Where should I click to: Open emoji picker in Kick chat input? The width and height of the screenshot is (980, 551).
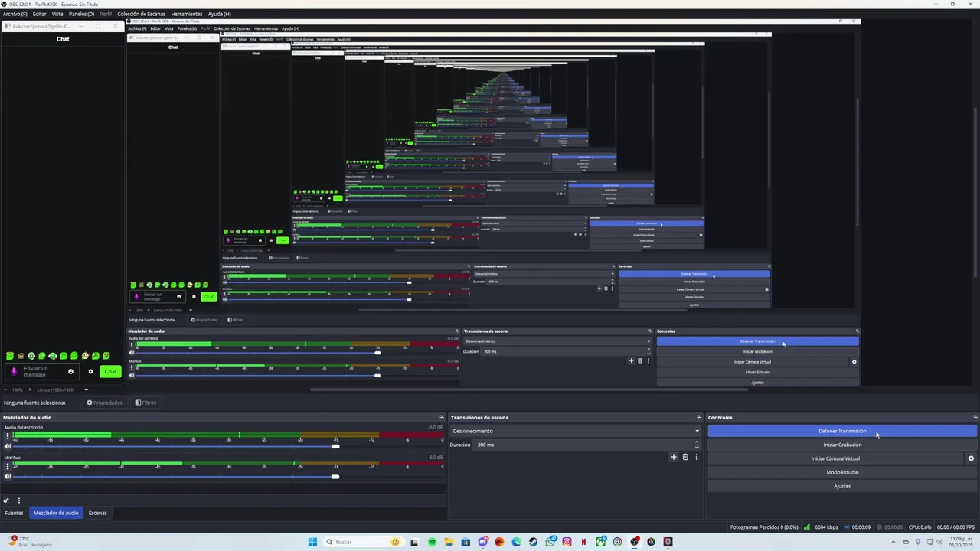[x=70, y=372]
